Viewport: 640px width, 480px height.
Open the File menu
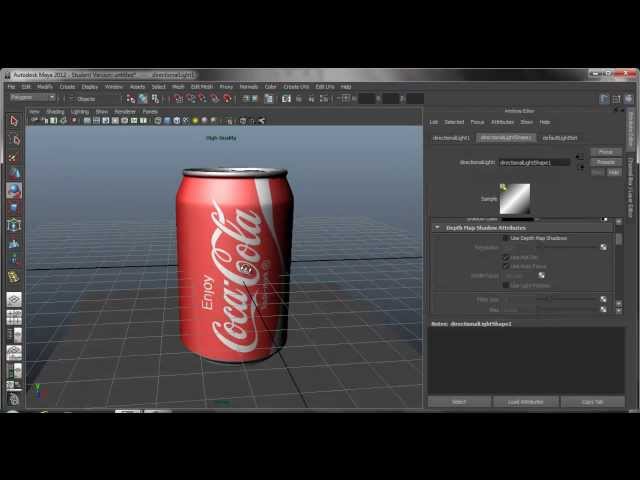[x=11, y=87]
